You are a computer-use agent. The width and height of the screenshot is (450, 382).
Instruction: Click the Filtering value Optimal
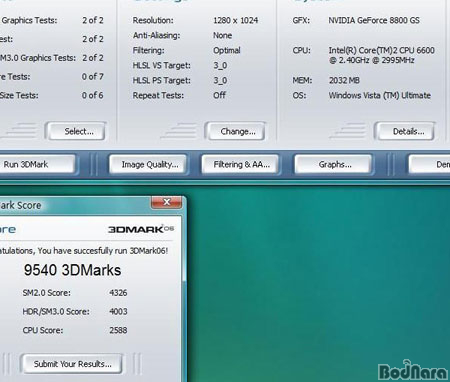(x=227, y=50)
